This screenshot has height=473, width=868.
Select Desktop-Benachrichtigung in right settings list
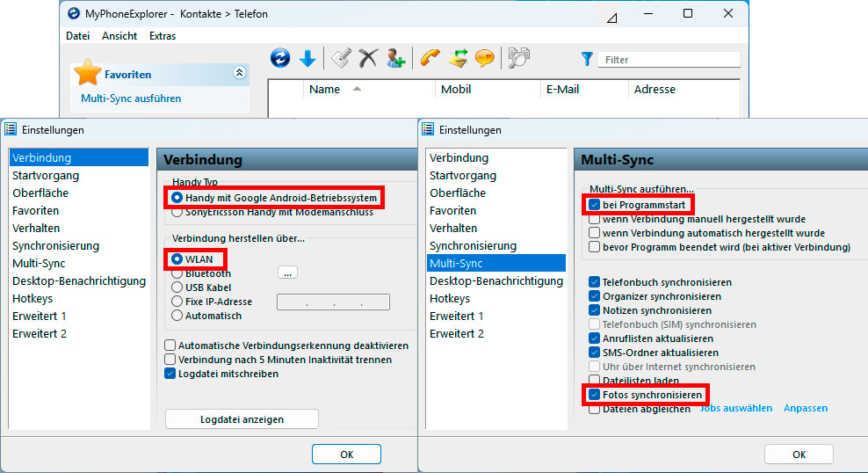[496, 281]
